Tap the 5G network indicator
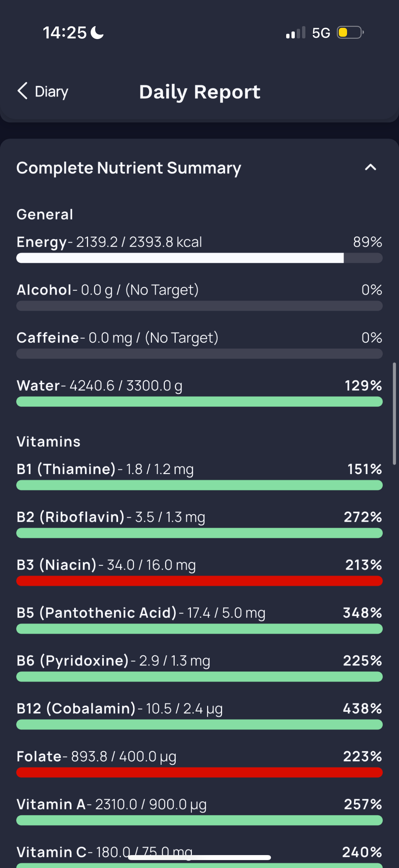399x868 pixels. point(321,33)
